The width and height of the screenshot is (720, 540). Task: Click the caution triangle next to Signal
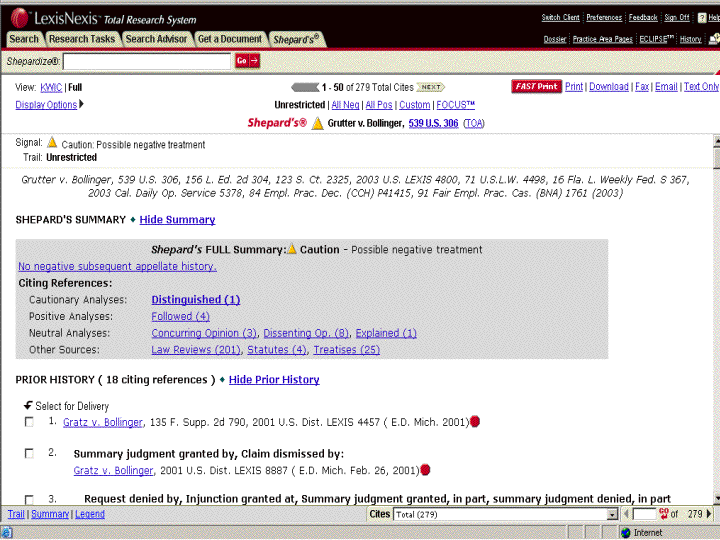[x=52, y=142]
